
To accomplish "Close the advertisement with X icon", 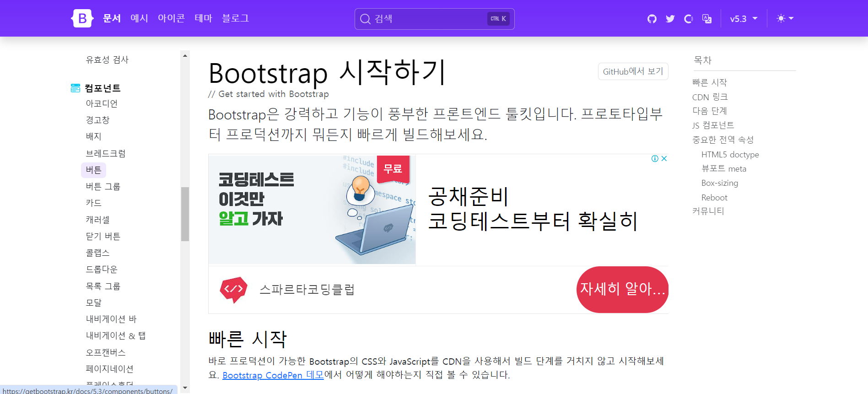I will click(664, 158).
